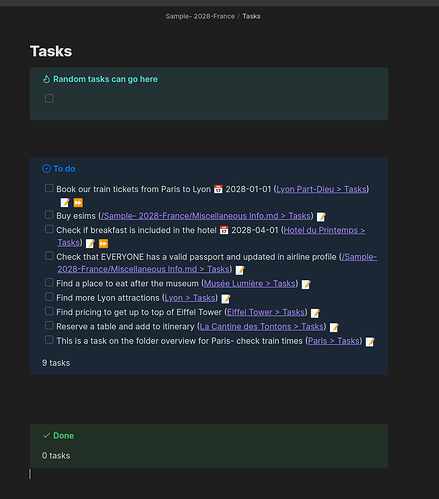Click the circled check icon beside To do
439x499 pixels.
[46, 169]
